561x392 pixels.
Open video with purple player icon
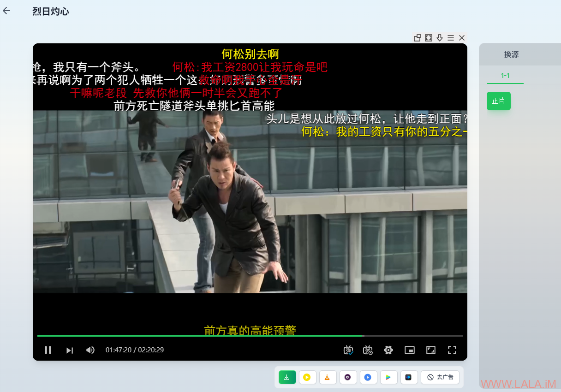(348, 377)
